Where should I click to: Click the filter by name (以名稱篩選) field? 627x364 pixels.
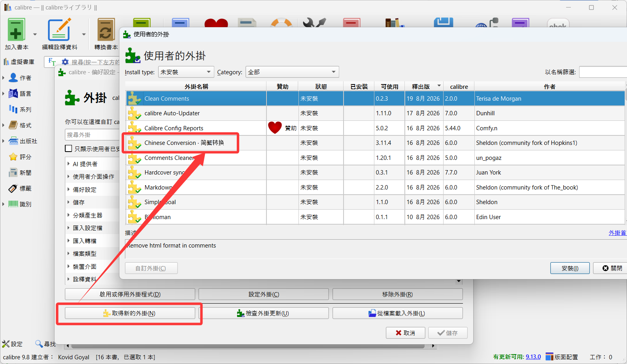[x=603, y=72]
